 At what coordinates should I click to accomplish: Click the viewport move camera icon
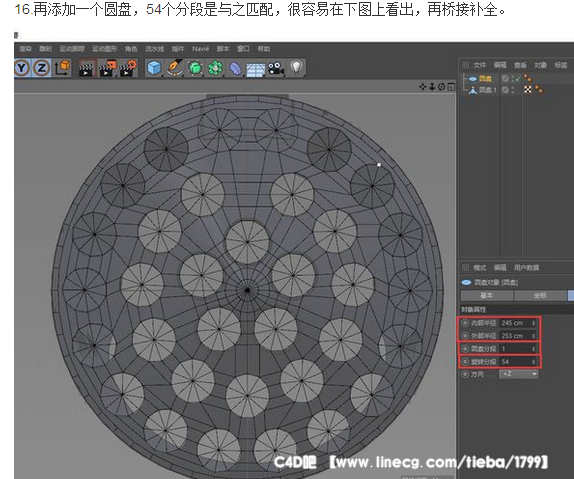click(423, 87)
